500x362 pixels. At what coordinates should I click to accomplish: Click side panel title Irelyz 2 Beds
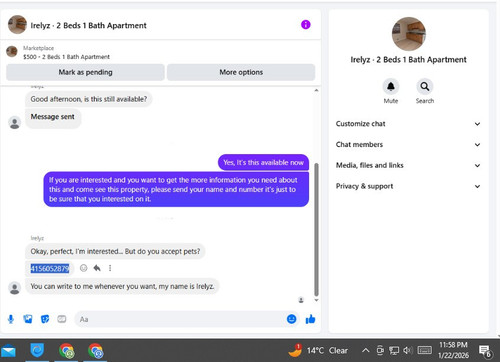click(408, 60)
